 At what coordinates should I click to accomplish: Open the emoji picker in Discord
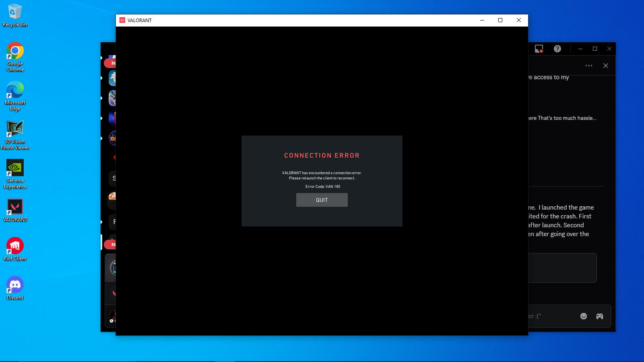pos(584,316)
